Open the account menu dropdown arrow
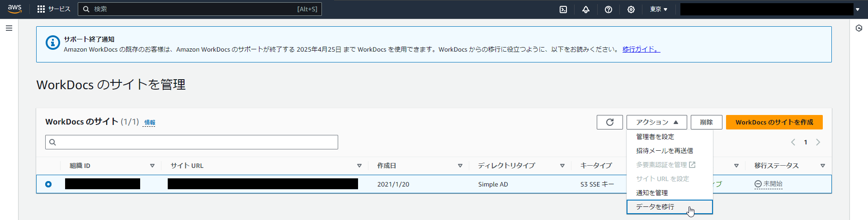Screen dimensions: 868x220 click(858, 10)
